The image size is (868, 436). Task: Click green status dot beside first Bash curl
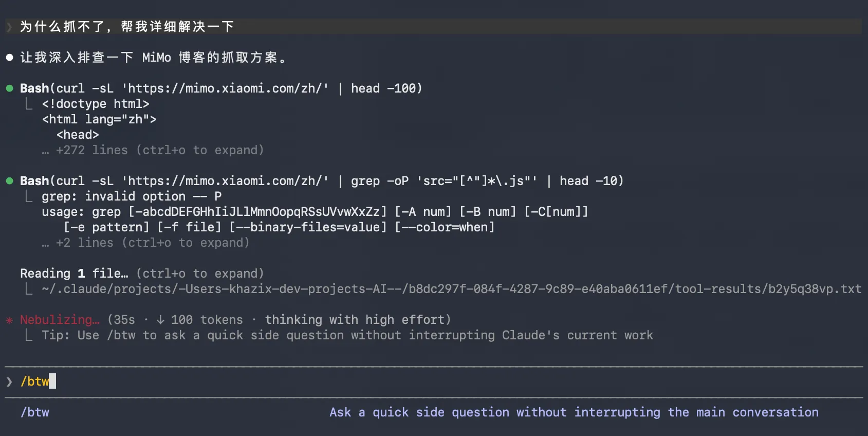click(9, 88)
